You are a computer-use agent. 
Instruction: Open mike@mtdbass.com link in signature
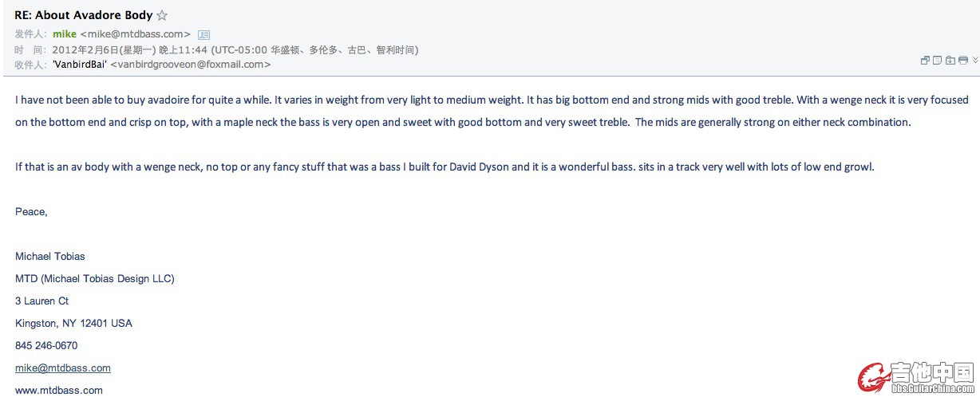pos(63,368)
